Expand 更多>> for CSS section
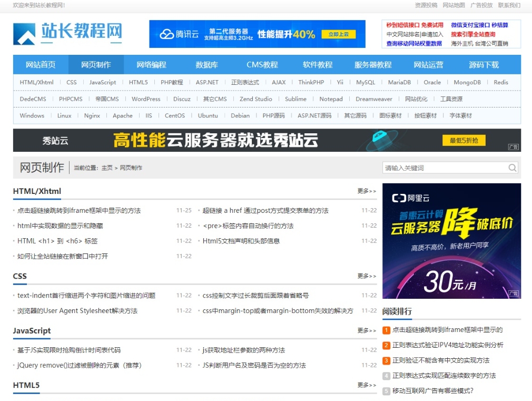This screenshot has width=532, height=401. pyautogui.click(x=367, y=276)
